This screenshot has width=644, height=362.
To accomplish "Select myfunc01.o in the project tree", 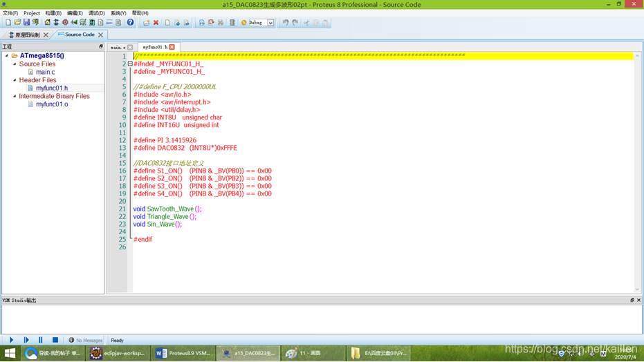I will (x=52, y=104).
